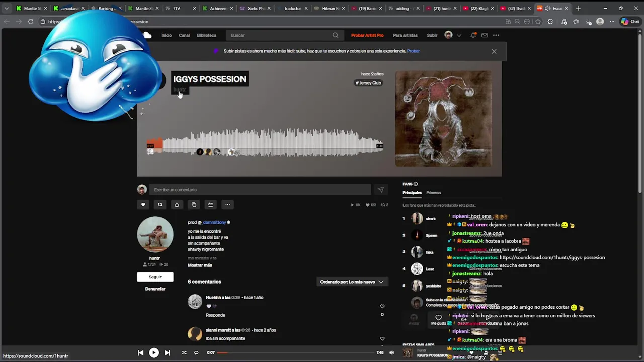Image resolution: width=644 pixels, height=362 pixels.
Task: Open browser downloads icon
Action: [x=589, y=22]
